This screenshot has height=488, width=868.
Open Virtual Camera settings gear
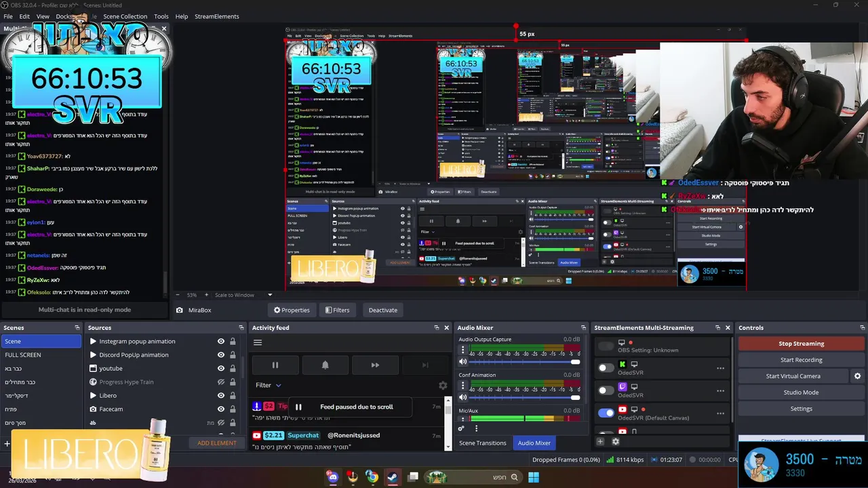pos(857,376)
